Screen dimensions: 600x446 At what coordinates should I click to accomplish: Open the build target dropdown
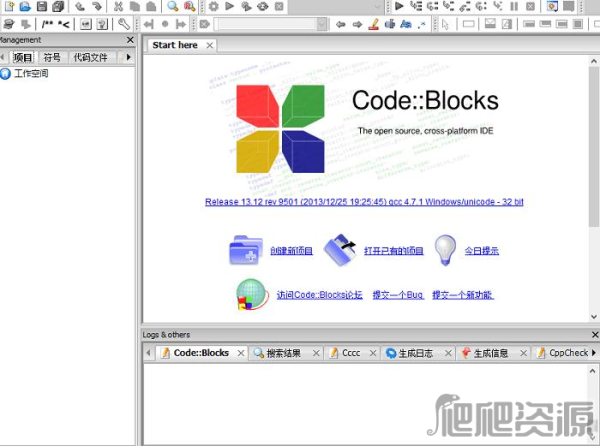point(377,6)
